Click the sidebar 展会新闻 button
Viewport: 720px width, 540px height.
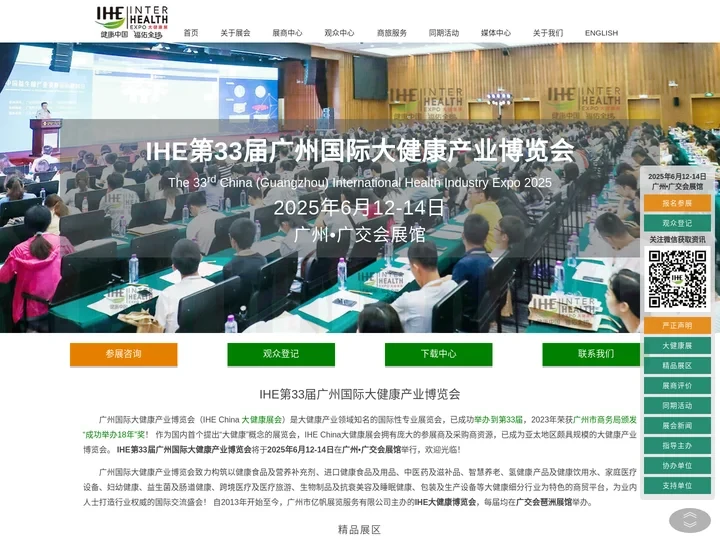point(677,426)
